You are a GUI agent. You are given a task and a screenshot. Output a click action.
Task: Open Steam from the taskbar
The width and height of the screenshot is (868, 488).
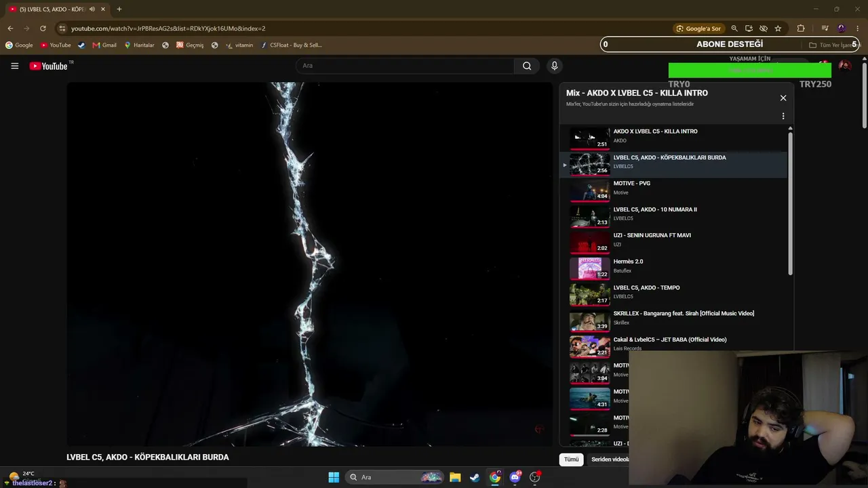coord(475,477)
